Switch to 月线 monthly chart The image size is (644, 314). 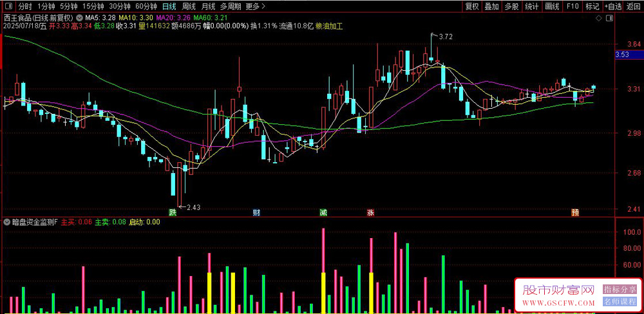pos(208,6)
